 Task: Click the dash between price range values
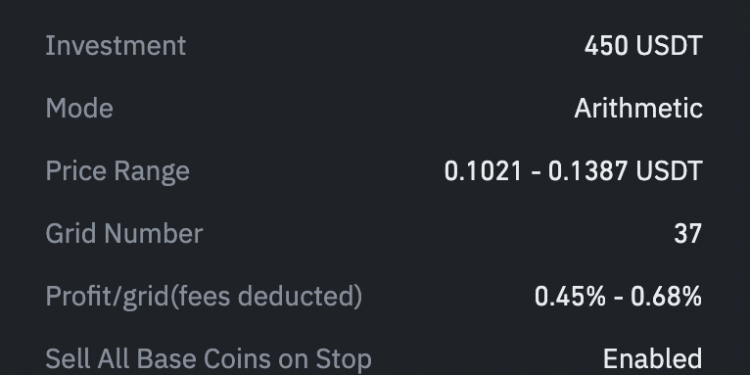(535, 172)
